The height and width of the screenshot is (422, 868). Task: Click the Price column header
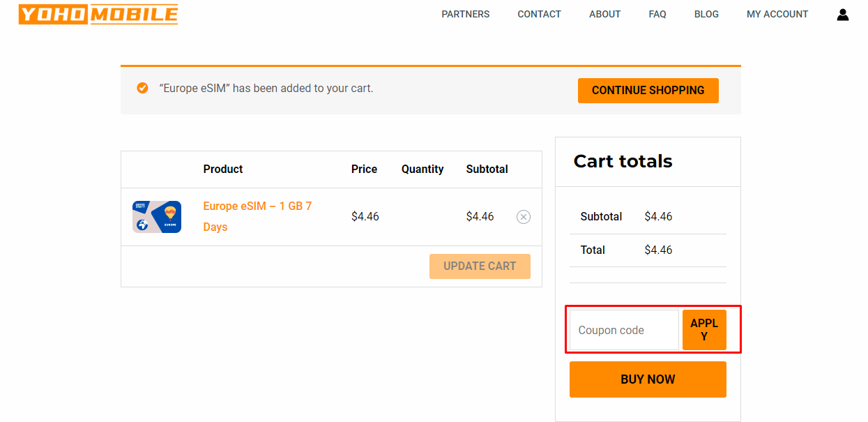(x=364, y=169)
